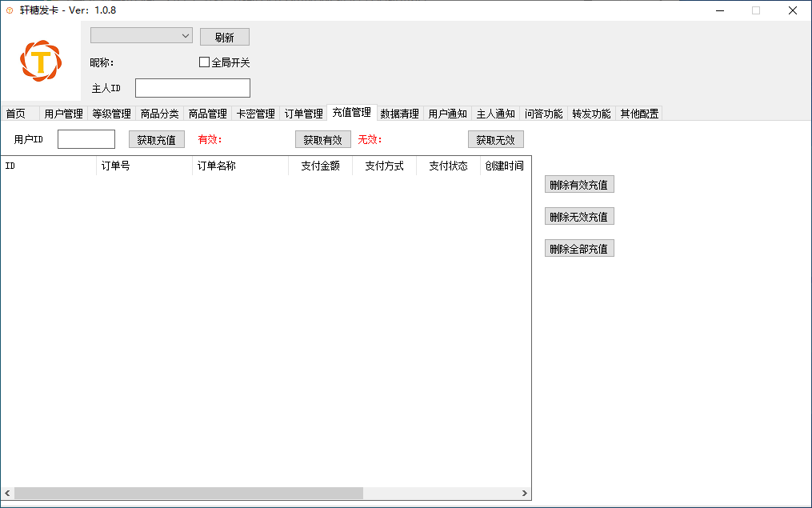The height and width of the screenshot is (508, 812).
Task: Close the 轩糖发卡 window
Action: click(x=792, y=10)
